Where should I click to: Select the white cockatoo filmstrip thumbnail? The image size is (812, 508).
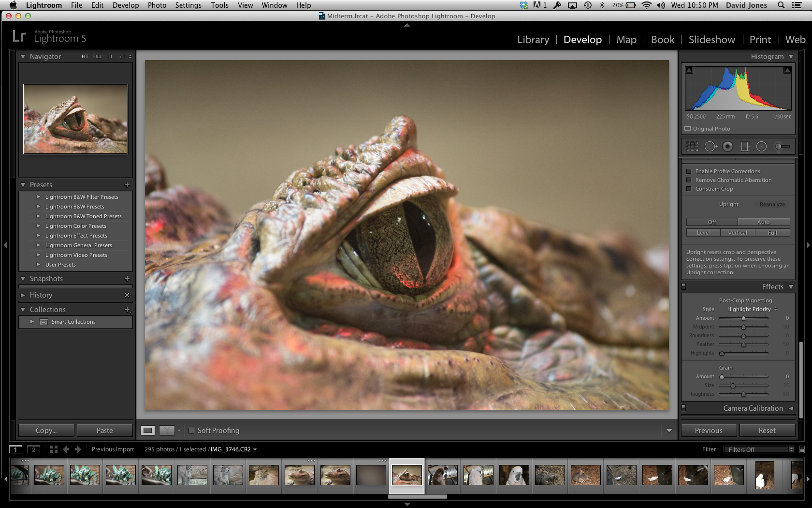[x=514, y=475]
